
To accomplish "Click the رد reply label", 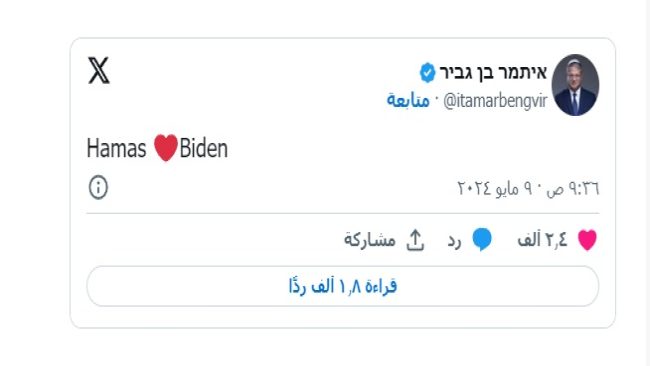I will 454,241.
